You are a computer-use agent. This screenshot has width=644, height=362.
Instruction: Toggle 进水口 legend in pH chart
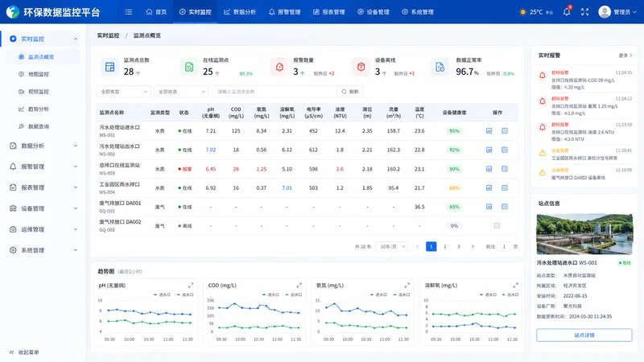point(163,294)
